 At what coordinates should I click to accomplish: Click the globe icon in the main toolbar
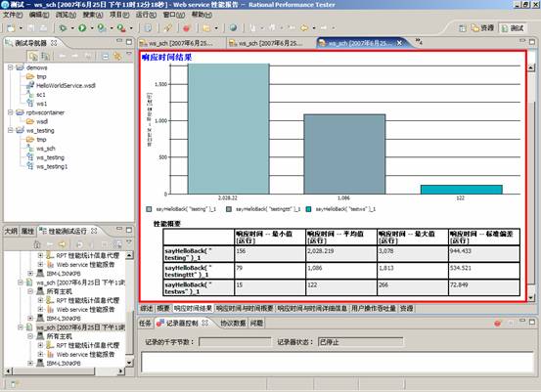click(x=233, y=28)
